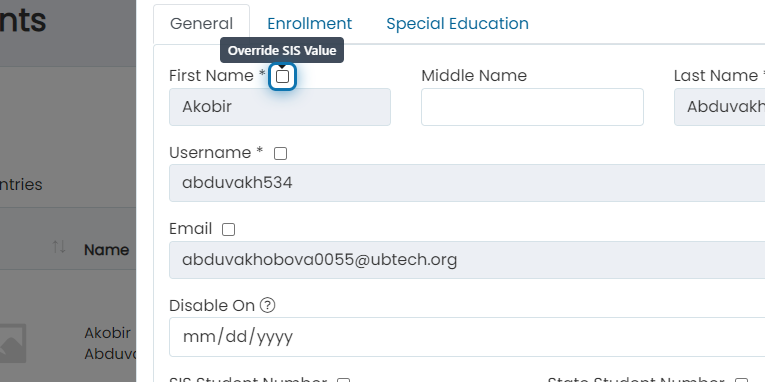This screenshot has width=765, height=382.
Task: Tick the SIS Student Number override checkbox
Action: (344, 380)
